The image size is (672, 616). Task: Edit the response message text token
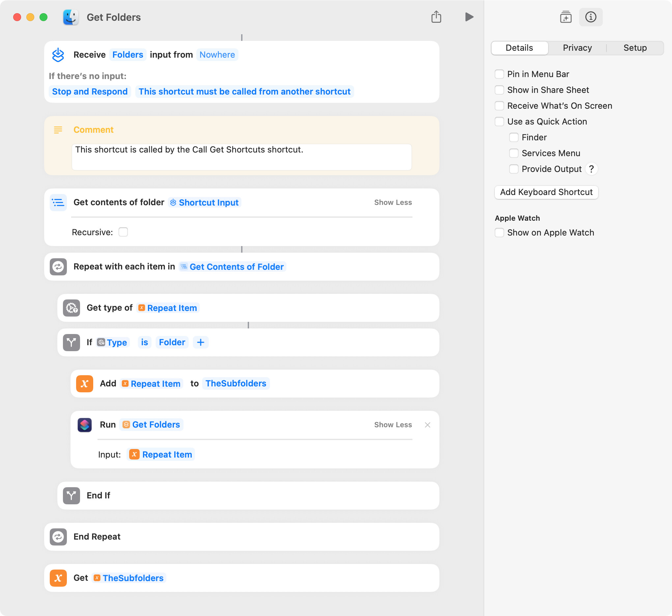tap(244, 91)
